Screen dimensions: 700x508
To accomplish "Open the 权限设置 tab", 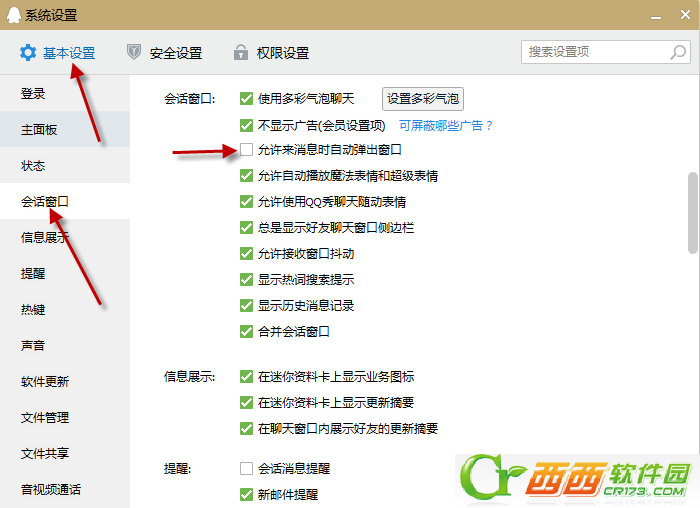I will point(271,53).
